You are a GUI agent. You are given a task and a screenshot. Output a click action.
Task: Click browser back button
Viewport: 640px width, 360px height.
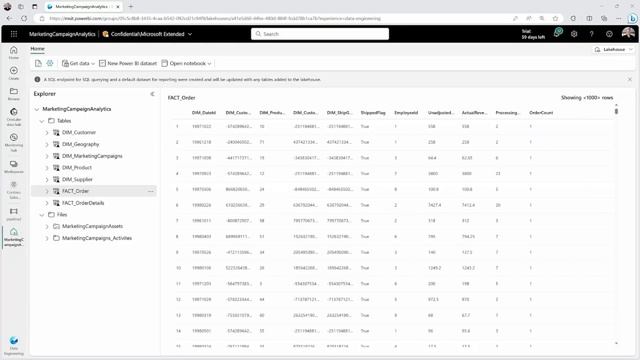[x=9, y=18]
